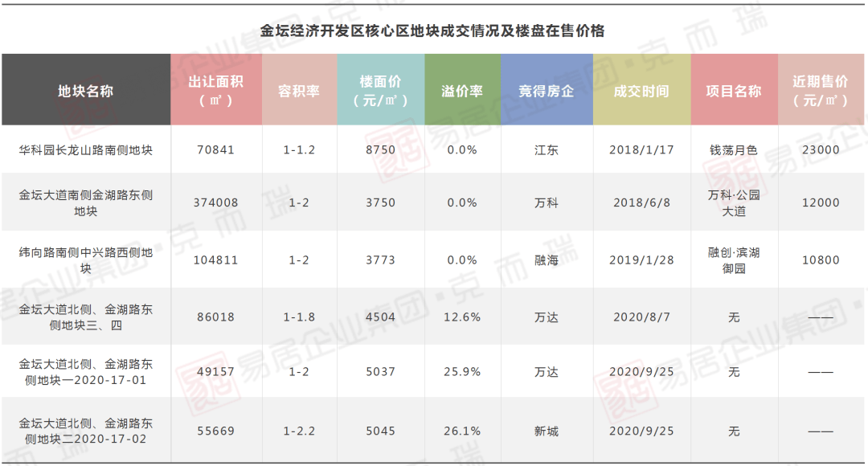This screenshot has width=868, height=466.
Task: Select the 近期售价 column header
Action: click(821, 90)
